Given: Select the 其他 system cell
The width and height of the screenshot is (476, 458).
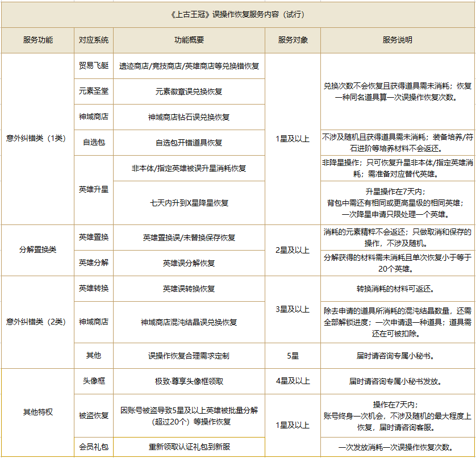Looking at the screenshot, I should tap(94, 356).
